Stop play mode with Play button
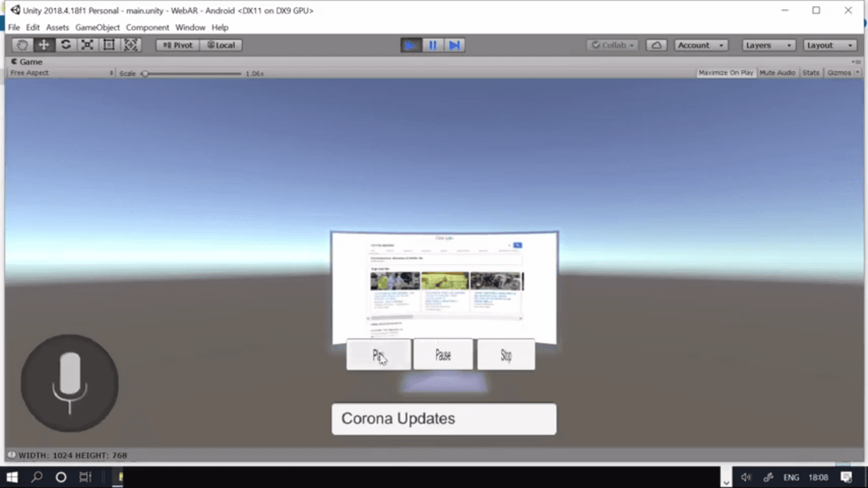The image size is (868, 488). 410,45
